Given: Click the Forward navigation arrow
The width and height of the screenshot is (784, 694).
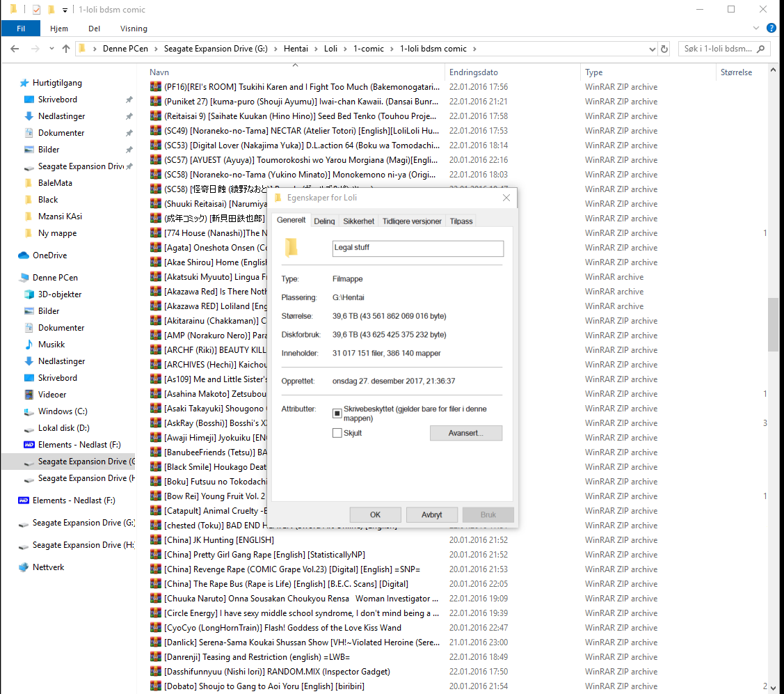Looking at the screenshot, I should [x=35, y=49].
